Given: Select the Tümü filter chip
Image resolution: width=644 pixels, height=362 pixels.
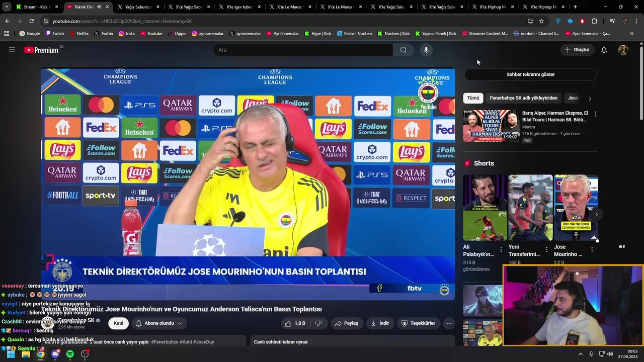Looking at the screenshot, I should point(473,98).
